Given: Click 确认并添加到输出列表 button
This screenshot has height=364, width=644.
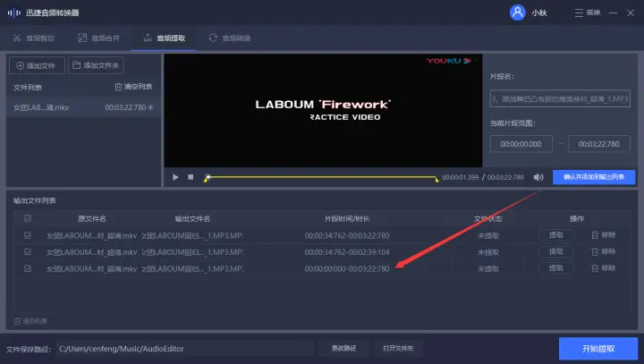Looking at the screenshot, I should [594, 177].
